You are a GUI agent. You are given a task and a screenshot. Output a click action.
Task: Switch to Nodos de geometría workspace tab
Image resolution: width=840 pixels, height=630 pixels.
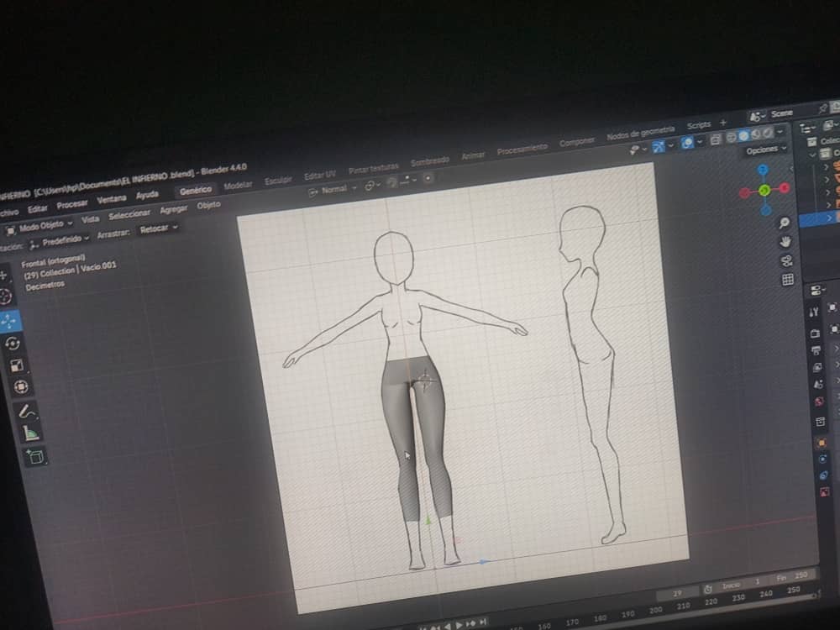point(640,133)
